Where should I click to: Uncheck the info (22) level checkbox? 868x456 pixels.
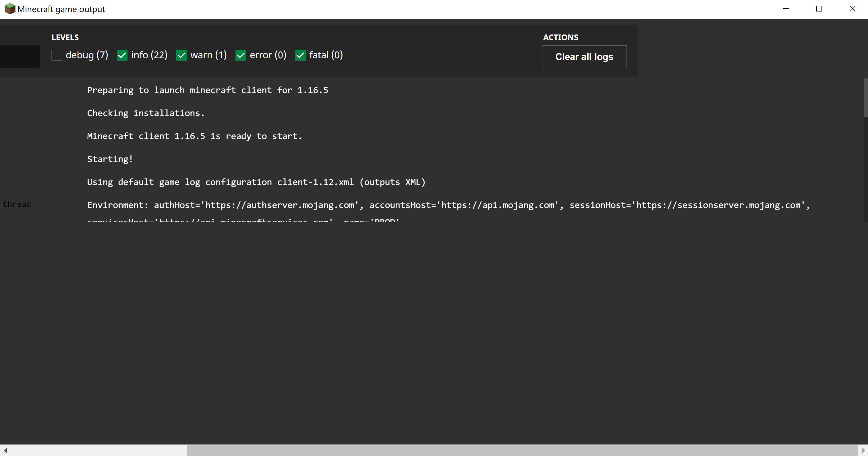[122, 55]
